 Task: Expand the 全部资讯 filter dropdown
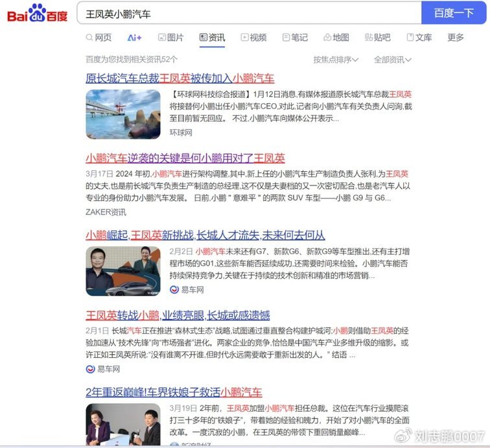click(x=393, y=60)
